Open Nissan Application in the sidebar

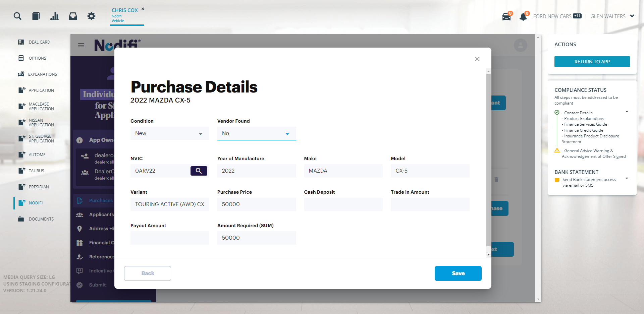[41, 123]
